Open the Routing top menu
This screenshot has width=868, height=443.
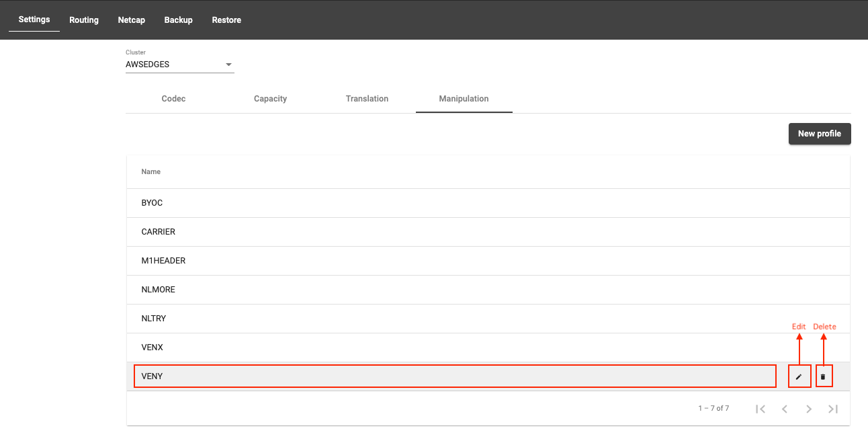pyautogui.click(x=84, y=19)
